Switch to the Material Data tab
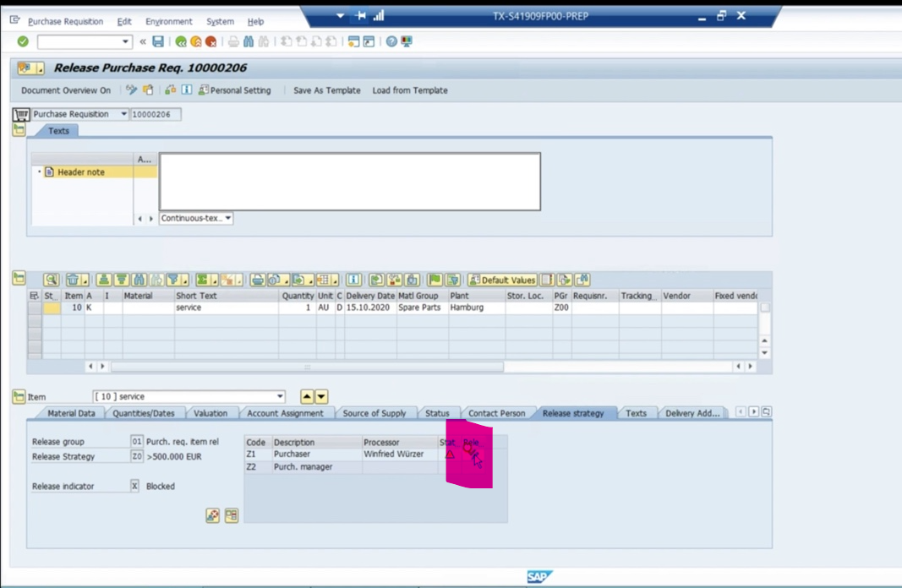902x588 pixels. (71, 413)
